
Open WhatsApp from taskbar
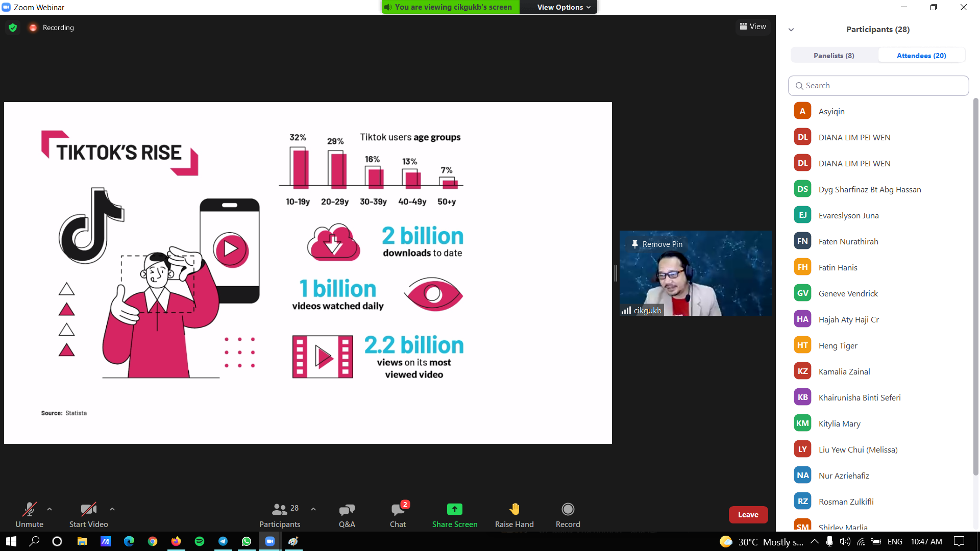click(x=246, y=541)
